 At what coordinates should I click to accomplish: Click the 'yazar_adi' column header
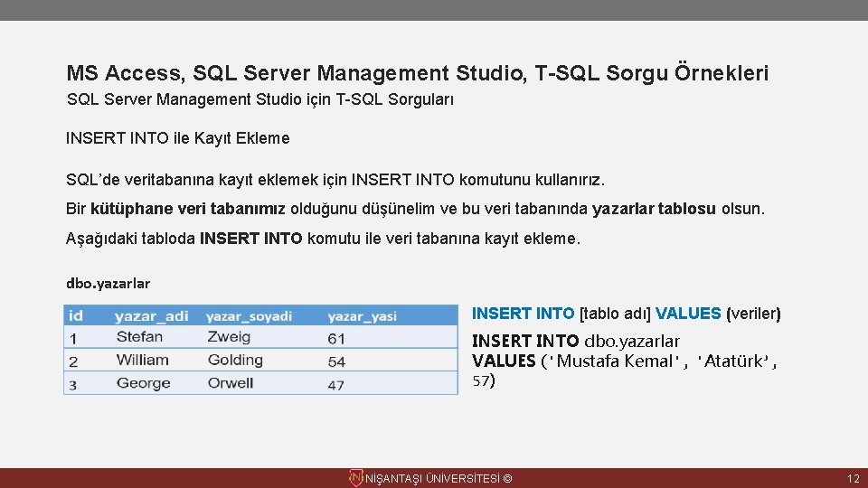pyautogui.click(x=152, y=316)
